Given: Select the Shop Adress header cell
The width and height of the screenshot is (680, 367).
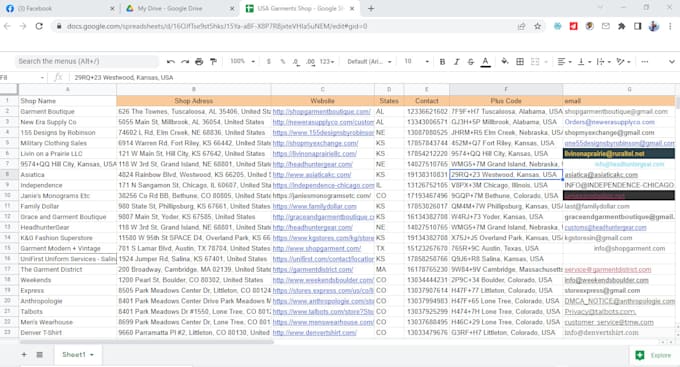Looking at the screenshot, I should 194,101.
